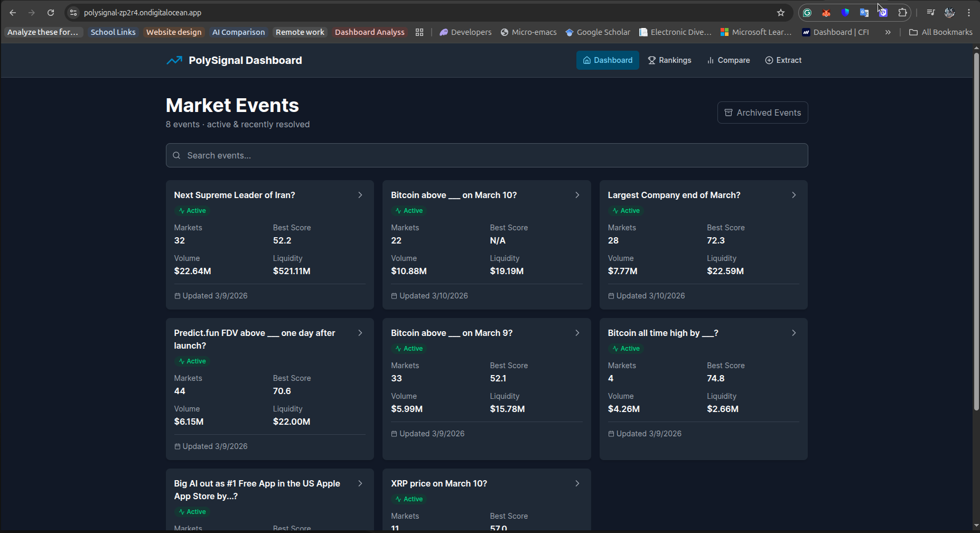The height and width of the screenshot is (533, 980).
Task: Click the archive box icon in Archived Events
Action: [729, 113]
